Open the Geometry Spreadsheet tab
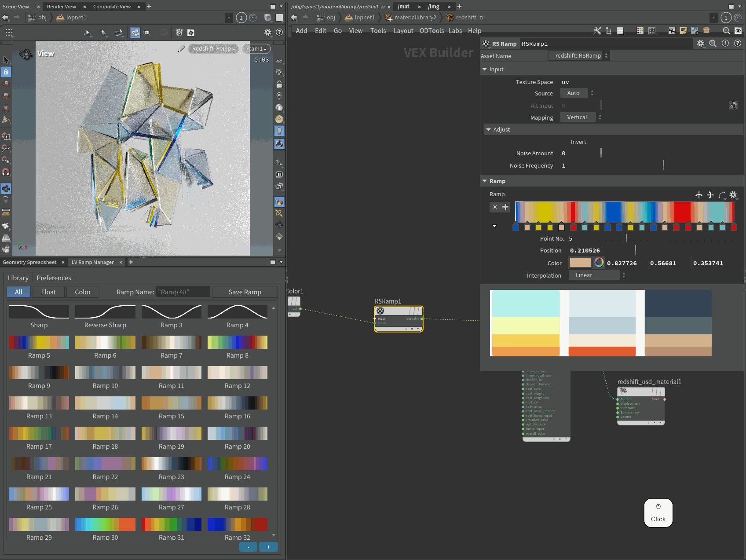The image size is (746, 560). (29, 262)
